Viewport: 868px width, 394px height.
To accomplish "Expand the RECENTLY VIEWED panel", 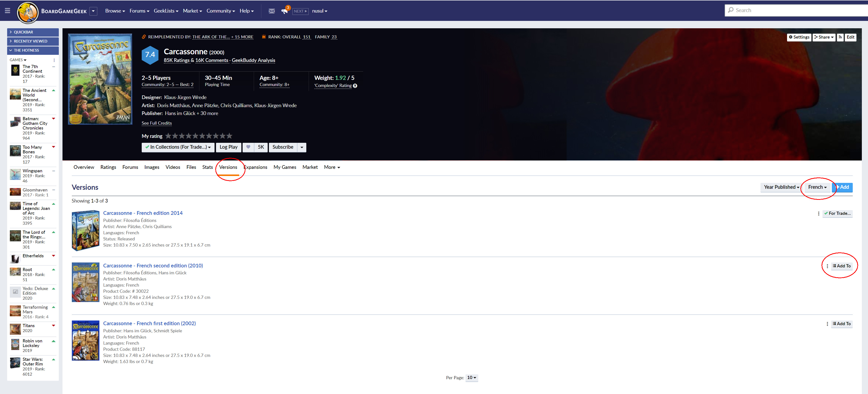I will [x=33, y=41].
